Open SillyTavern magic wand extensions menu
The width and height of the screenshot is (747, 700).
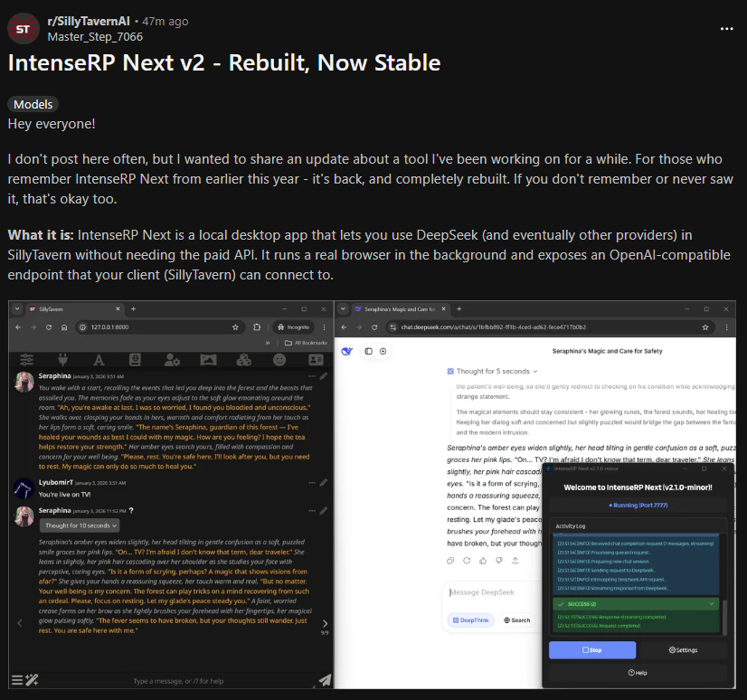(32, 680)
